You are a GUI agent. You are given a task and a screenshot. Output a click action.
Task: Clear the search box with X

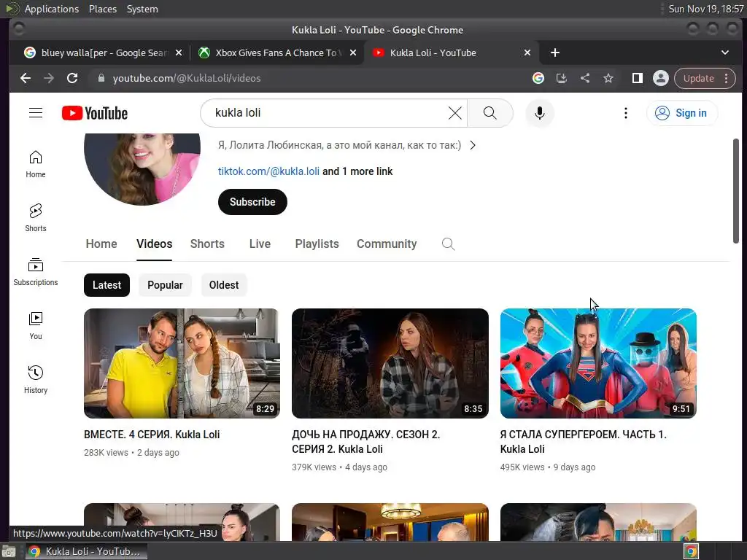coord(455,113)
